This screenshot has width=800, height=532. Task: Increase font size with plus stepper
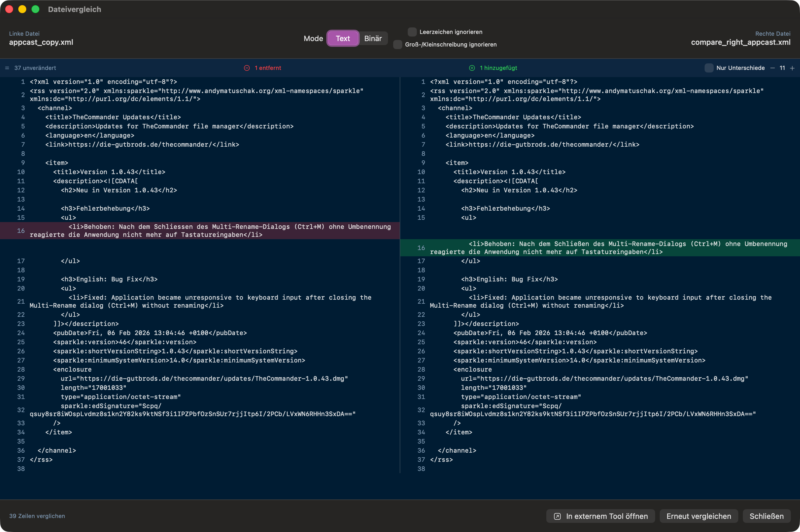(x=792, y=68)
